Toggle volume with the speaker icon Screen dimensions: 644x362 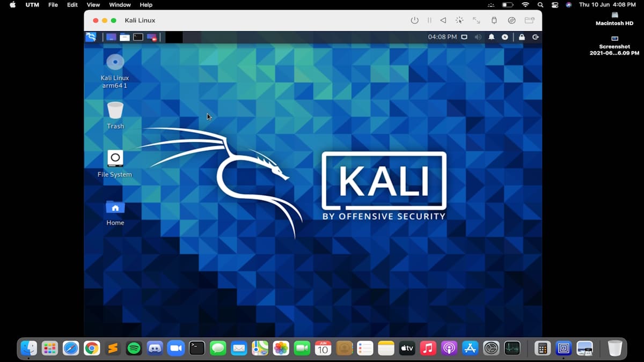coord(478,37)
